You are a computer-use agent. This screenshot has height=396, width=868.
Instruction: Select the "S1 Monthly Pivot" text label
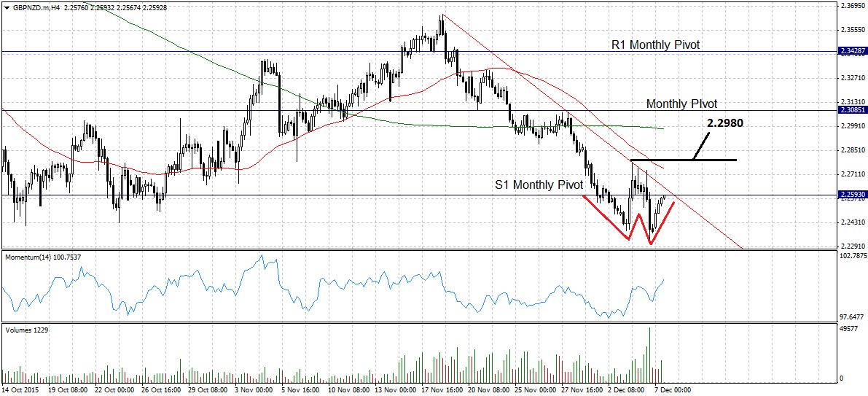tap(539, 185)
